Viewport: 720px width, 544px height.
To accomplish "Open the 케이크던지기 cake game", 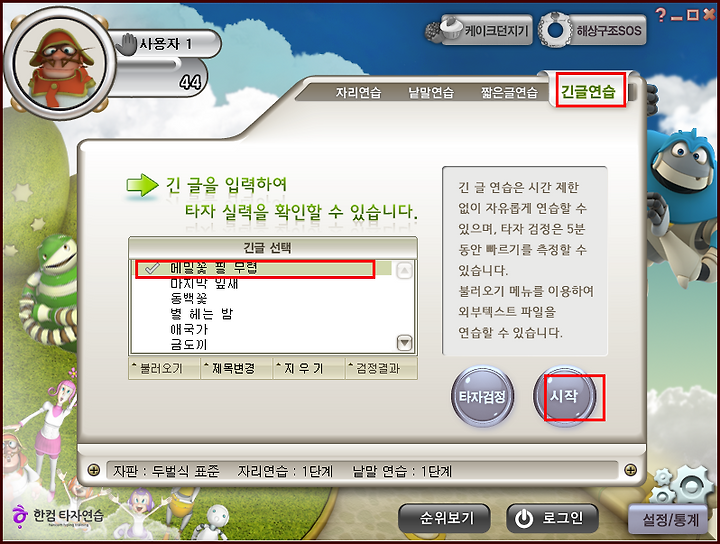I will click(x=480, y=30).
